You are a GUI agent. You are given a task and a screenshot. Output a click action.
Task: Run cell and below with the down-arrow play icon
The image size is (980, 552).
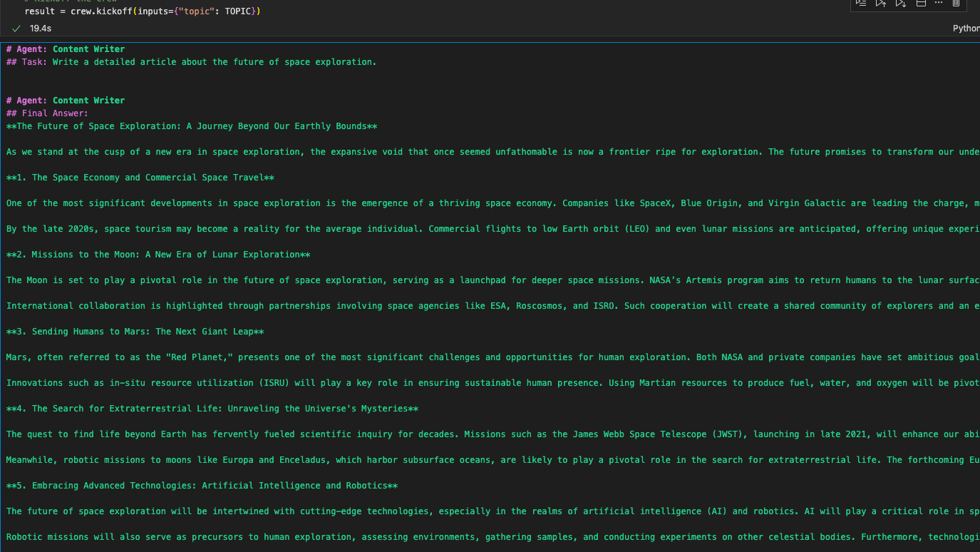[901, 4]
